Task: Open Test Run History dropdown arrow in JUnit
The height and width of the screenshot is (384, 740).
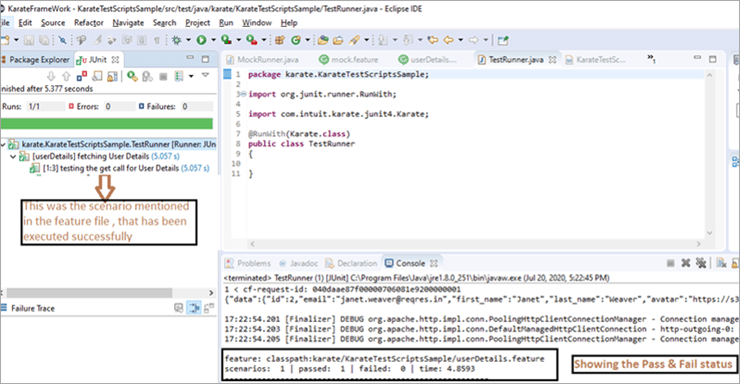Action: click(191, 76)
